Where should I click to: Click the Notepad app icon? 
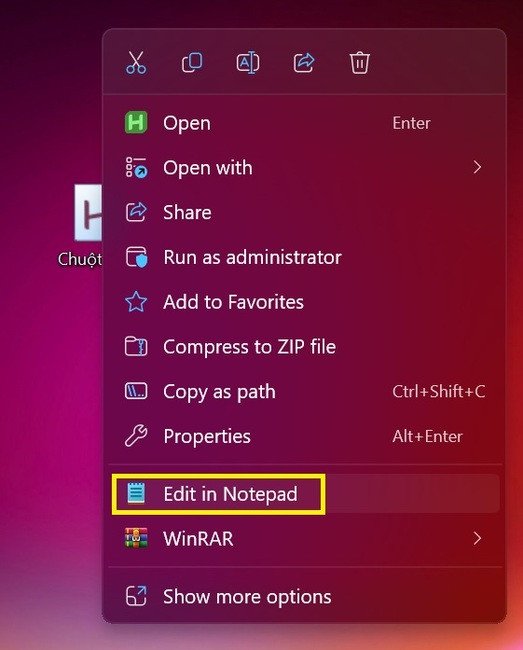[136, 493]
